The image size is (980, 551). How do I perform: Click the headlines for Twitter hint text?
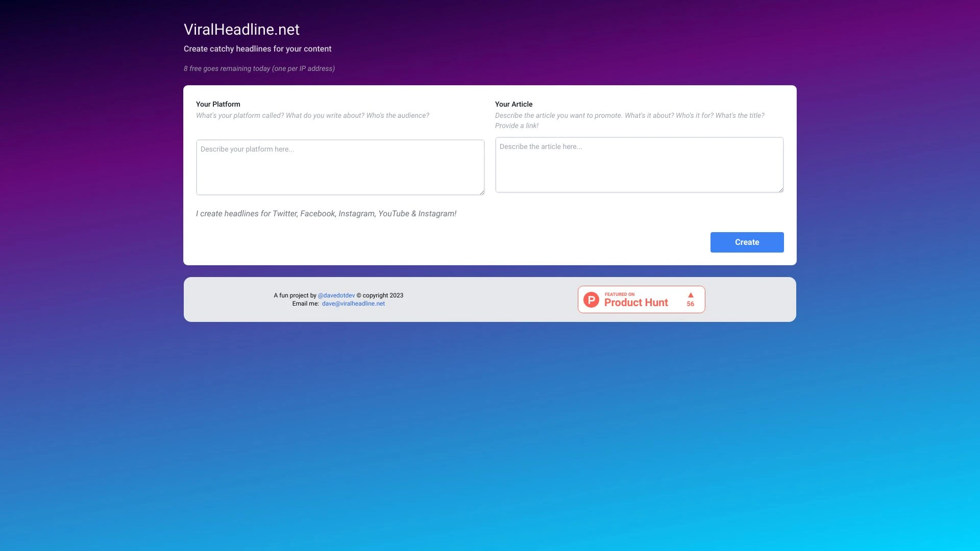[x=326, y=214]
